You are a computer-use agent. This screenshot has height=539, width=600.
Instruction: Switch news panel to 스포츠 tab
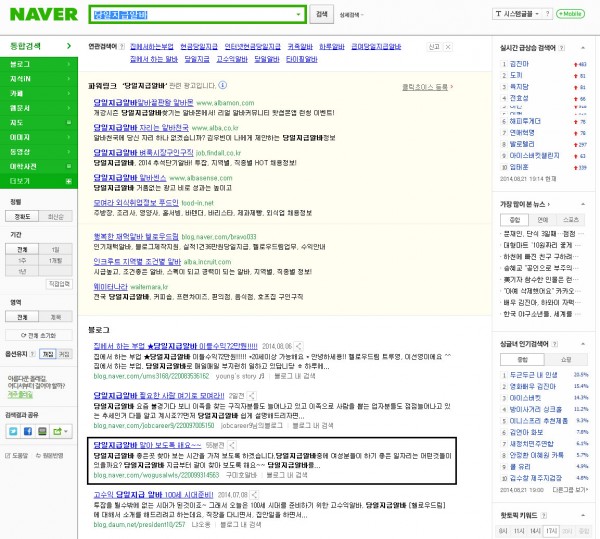(571, 220)
